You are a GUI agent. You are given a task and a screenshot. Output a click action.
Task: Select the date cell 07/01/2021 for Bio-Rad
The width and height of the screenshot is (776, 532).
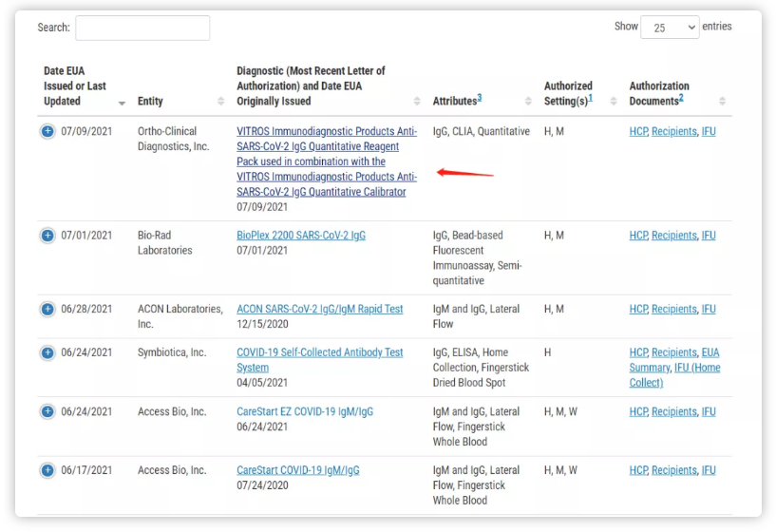tap(86, 236)
